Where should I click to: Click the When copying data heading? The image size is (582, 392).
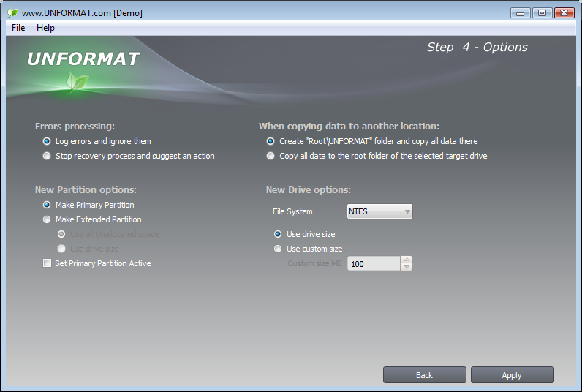click(349, 127)
